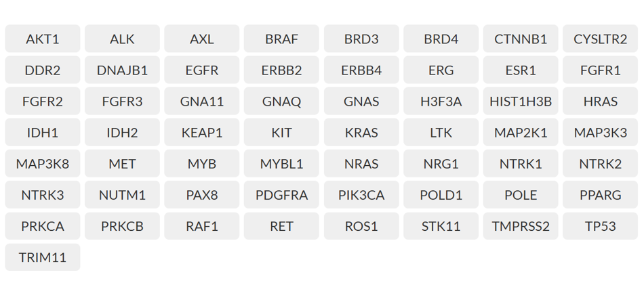This screenshot has height=285, width=644.
Task: Pick the FGFR3 gene tag
Action: coord(122,102)
